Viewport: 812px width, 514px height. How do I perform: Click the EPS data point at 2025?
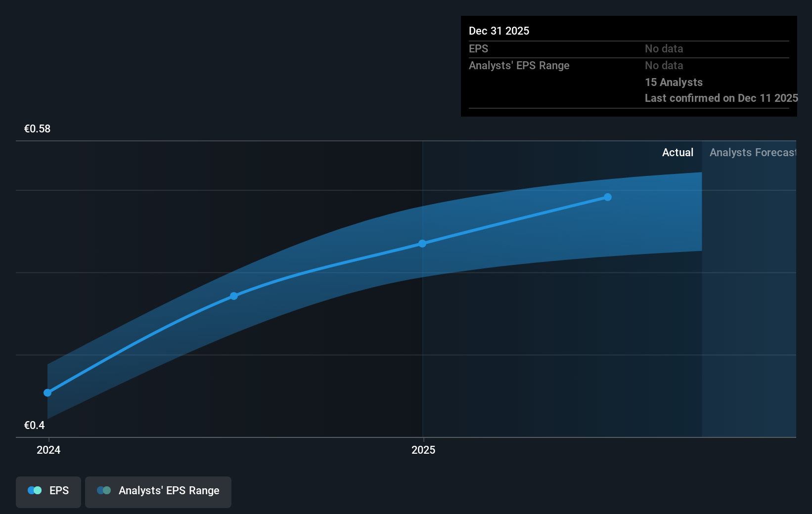(422, 244)
